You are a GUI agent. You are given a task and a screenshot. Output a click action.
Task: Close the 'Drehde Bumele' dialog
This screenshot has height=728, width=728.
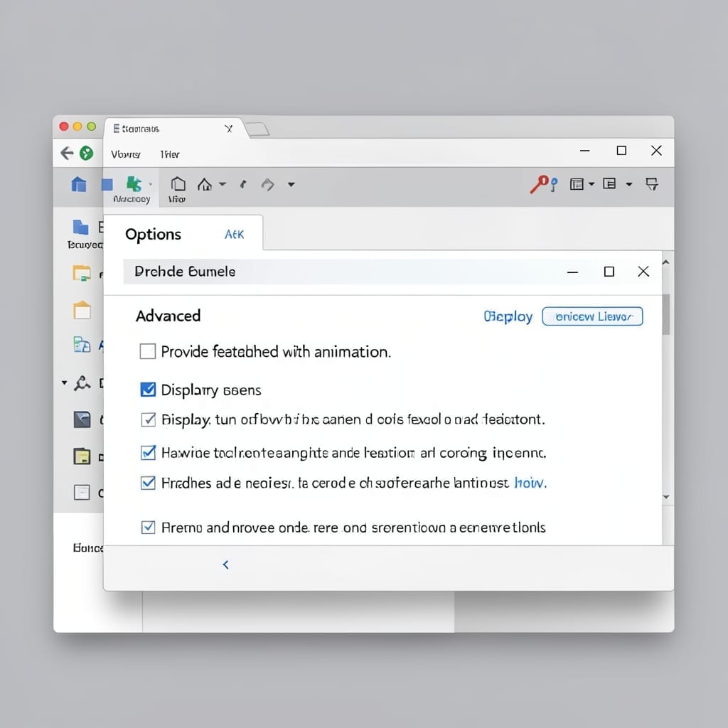[643, 272]
